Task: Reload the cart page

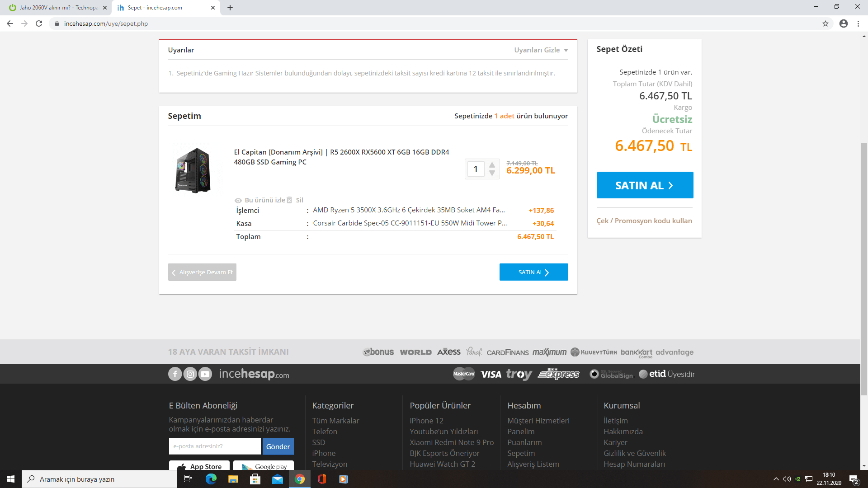Action: tap(39, 23)
